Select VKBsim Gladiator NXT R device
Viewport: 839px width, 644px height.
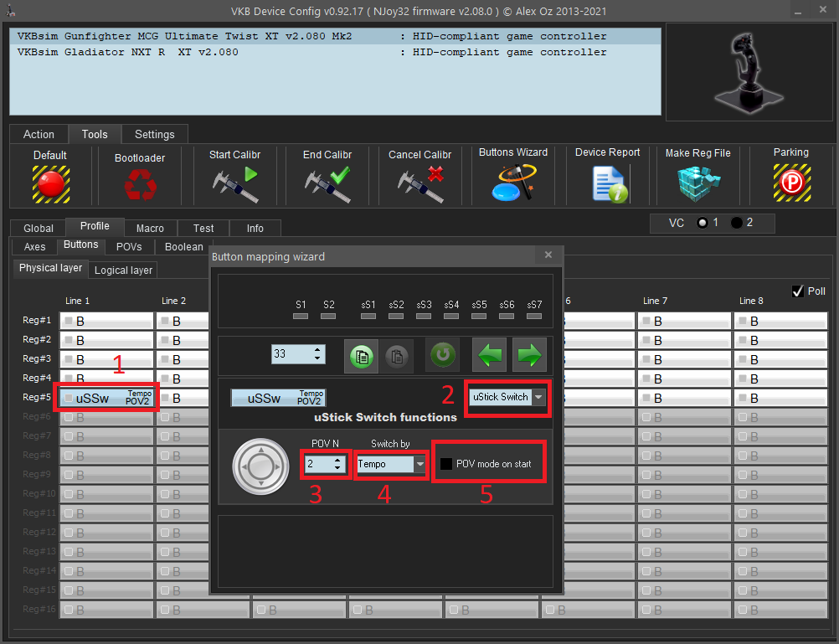335,53
